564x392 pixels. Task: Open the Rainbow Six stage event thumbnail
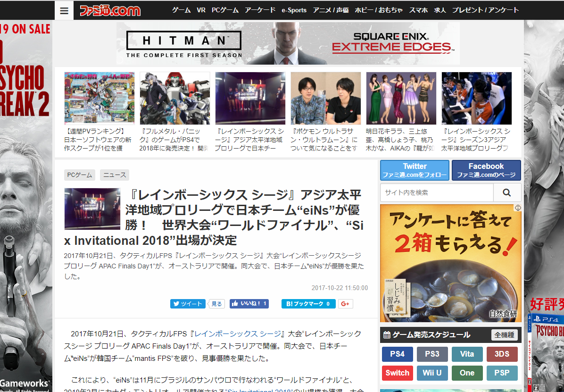[x=250, y=98]
